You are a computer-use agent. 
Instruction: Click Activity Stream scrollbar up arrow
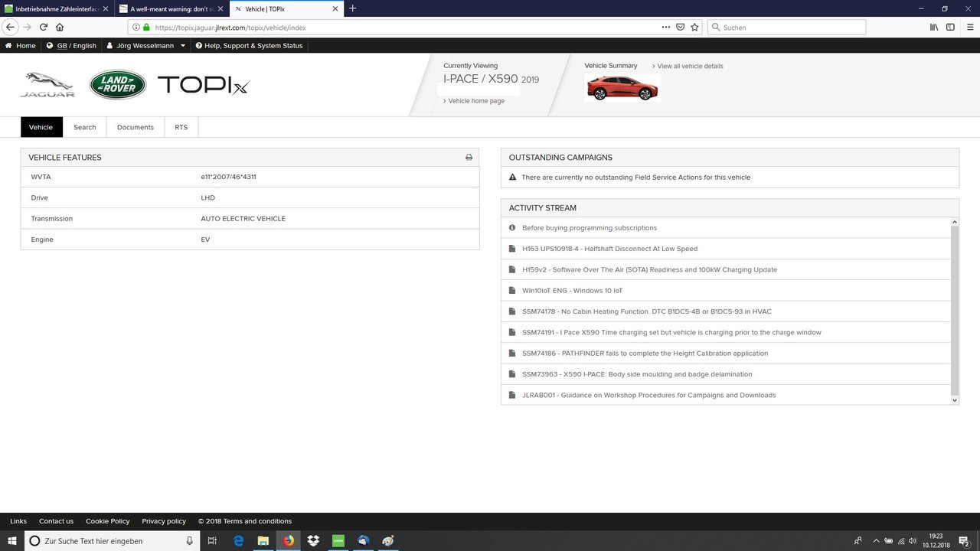954,222
